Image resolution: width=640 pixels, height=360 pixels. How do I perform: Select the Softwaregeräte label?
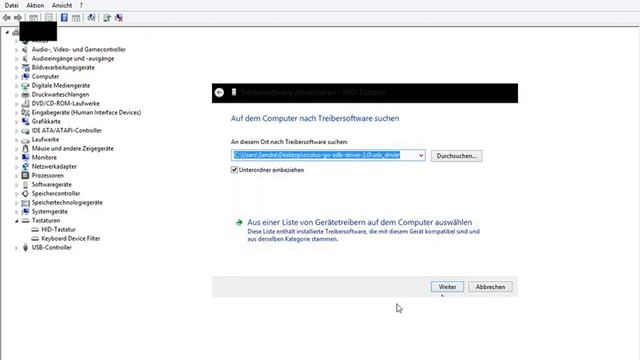click(51, 184)
